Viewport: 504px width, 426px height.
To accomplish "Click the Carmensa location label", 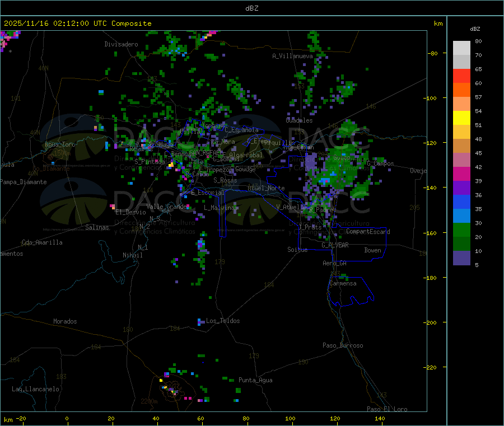I will pos(343,284).
